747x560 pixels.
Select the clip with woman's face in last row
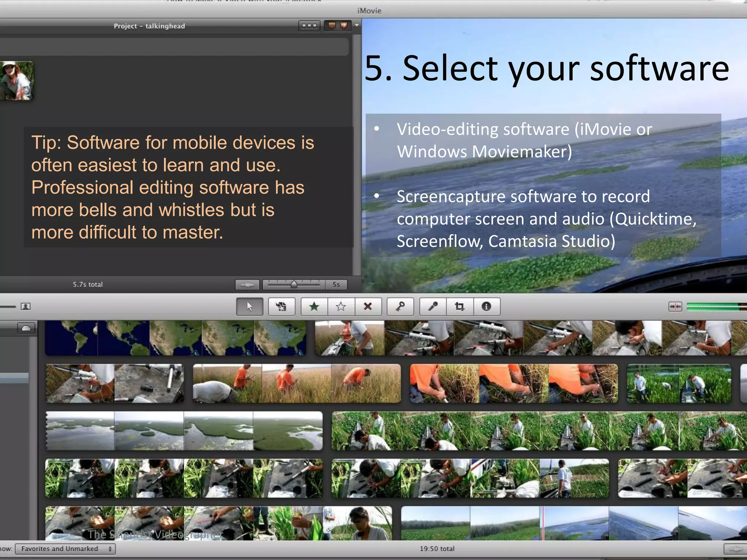218,523
